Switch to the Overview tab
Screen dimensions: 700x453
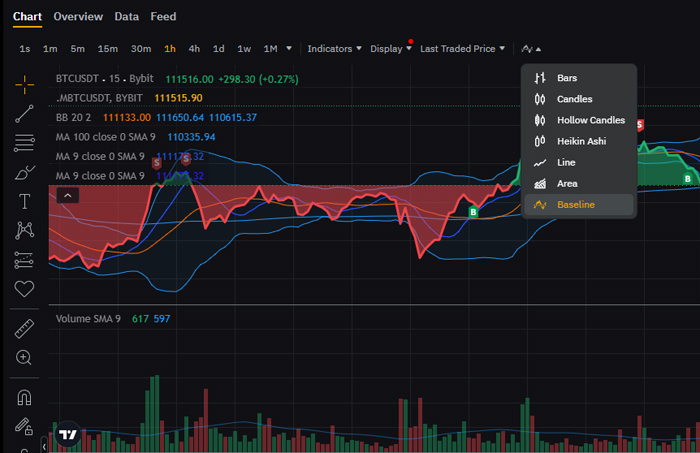(x=78, y=17)
